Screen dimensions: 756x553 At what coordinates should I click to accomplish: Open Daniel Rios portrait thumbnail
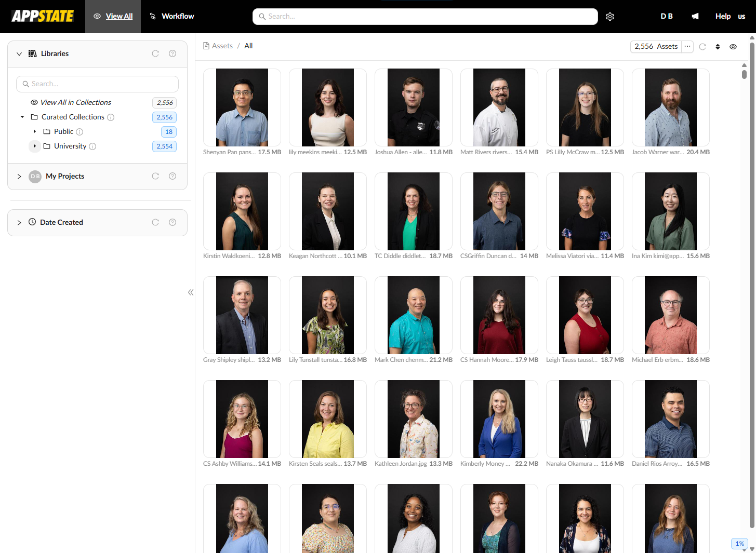tap(671, 419)
